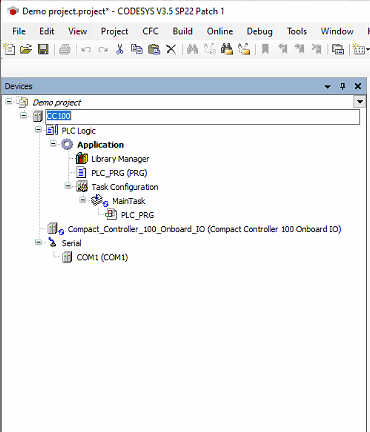Click the Application gear icon in tree
Viewport: 370px width, 432px height.
pos(67,145)
